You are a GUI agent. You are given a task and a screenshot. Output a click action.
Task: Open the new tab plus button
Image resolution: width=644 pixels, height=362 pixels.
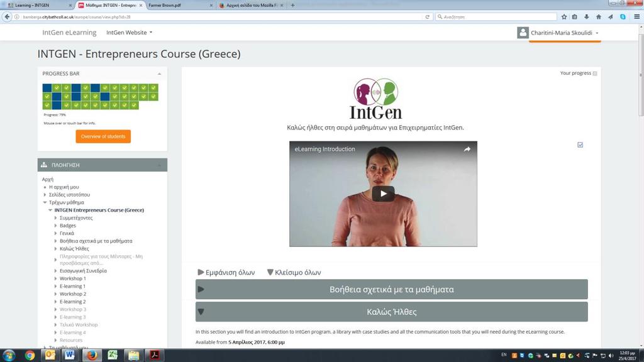tap(292, 5)
